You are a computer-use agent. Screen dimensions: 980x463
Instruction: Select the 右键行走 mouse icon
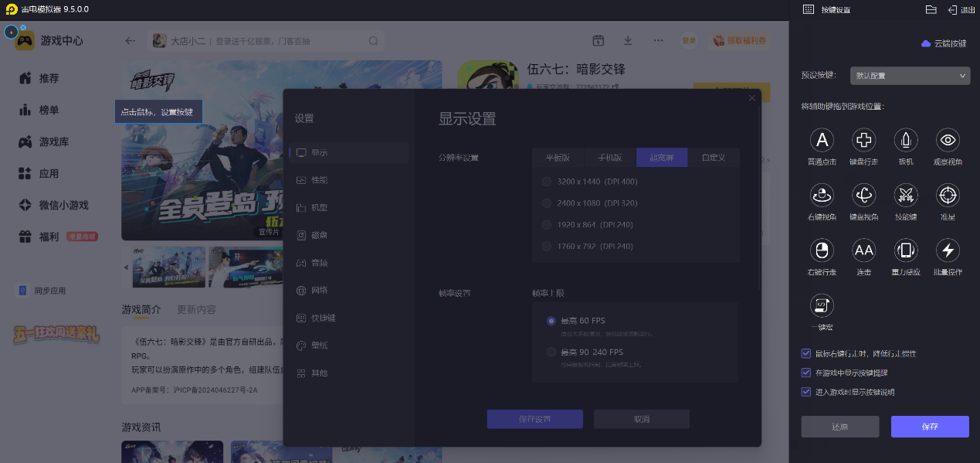822,250
